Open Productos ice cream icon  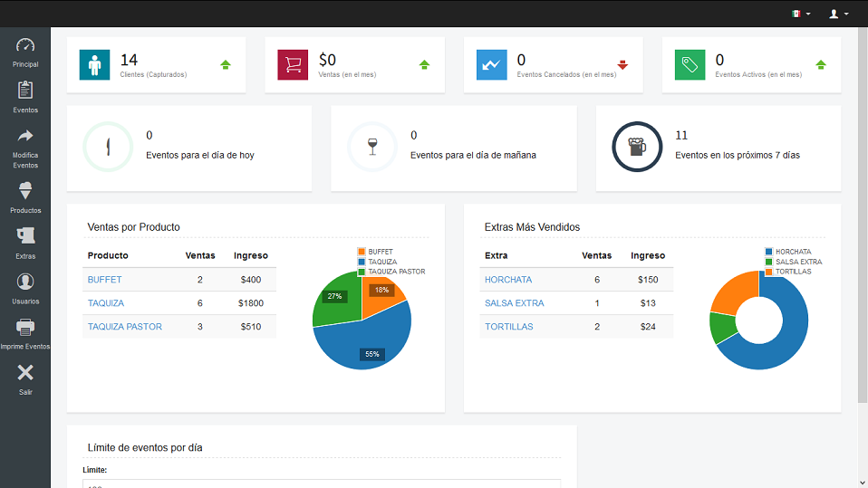click(25, 191)
